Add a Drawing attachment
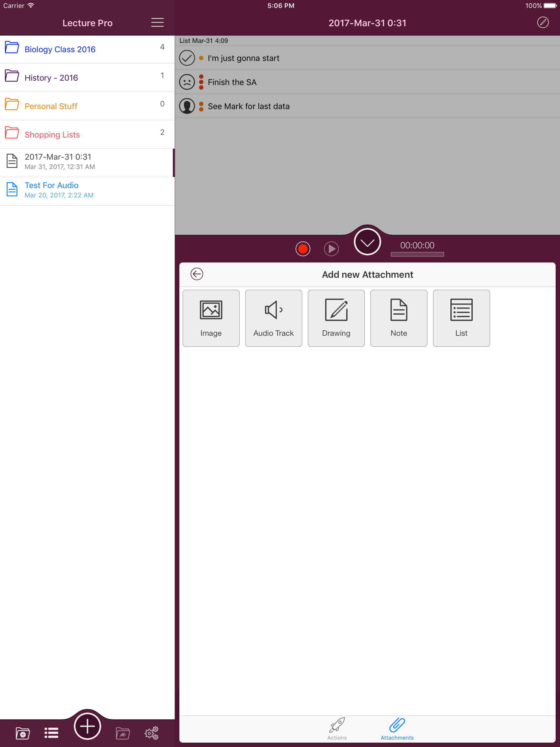The height and width of the screenshot is (747, 560). click(336, 318)
